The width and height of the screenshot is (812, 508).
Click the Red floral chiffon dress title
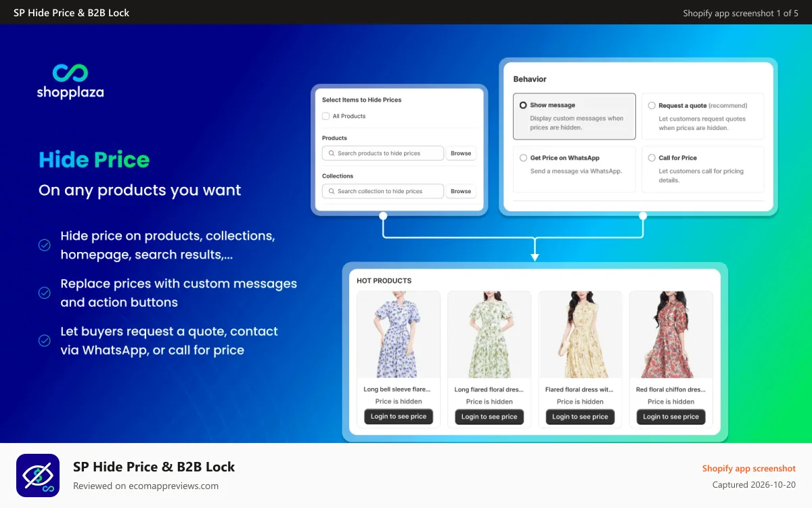click(671, 389)
